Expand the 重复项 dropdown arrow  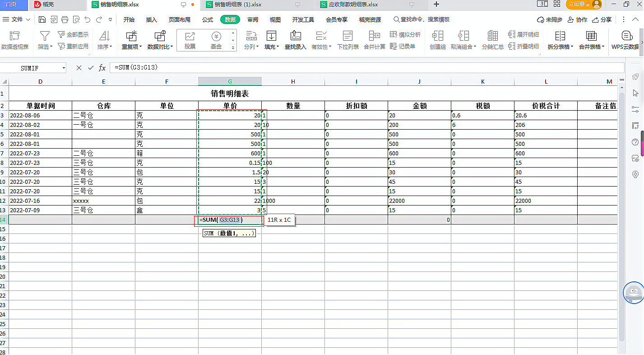click(x=140, y=47)
